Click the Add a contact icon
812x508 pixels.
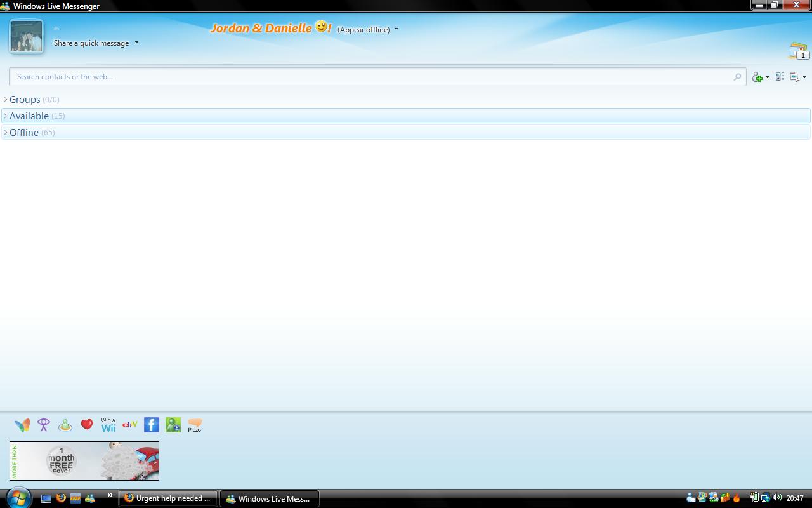click(757, 77)
